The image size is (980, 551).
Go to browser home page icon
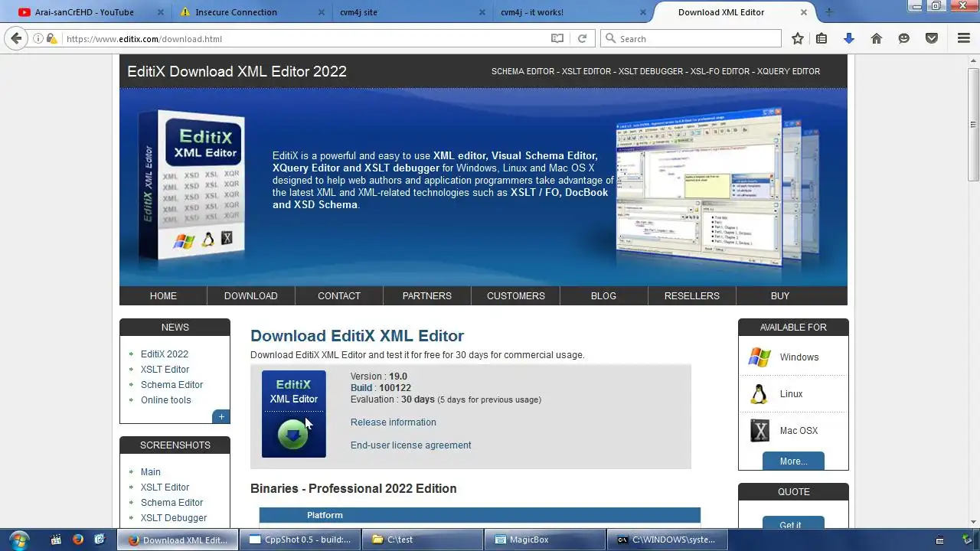[877, 38]
